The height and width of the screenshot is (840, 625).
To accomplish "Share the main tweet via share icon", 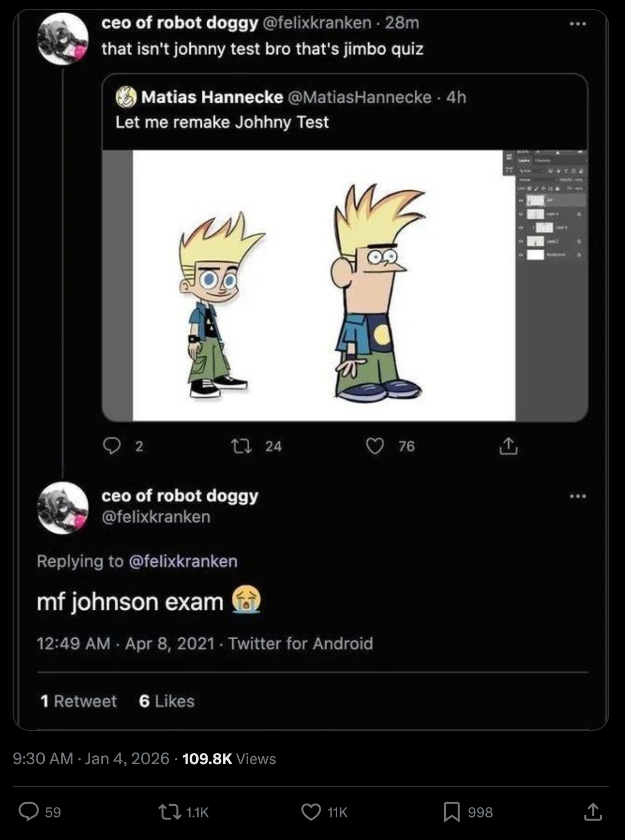I will pos(592,812).
